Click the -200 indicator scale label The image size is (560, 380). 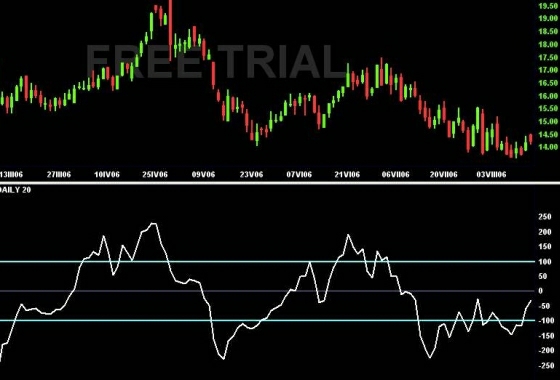coord(546,351)
